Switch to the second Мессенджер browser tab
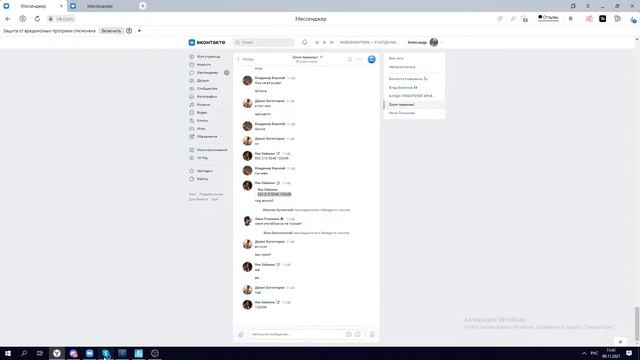Image resolution: width=640 pixels, height=360 pixels. click(x=101, y=6)
